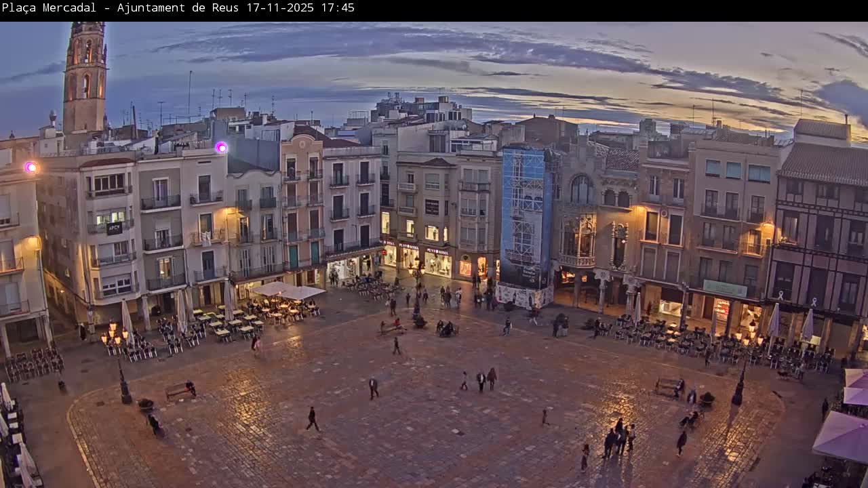The width and height of the screenshot is (868, 488).
Task: Click the bell tower on the left skyline
Action: pos(85,75)
